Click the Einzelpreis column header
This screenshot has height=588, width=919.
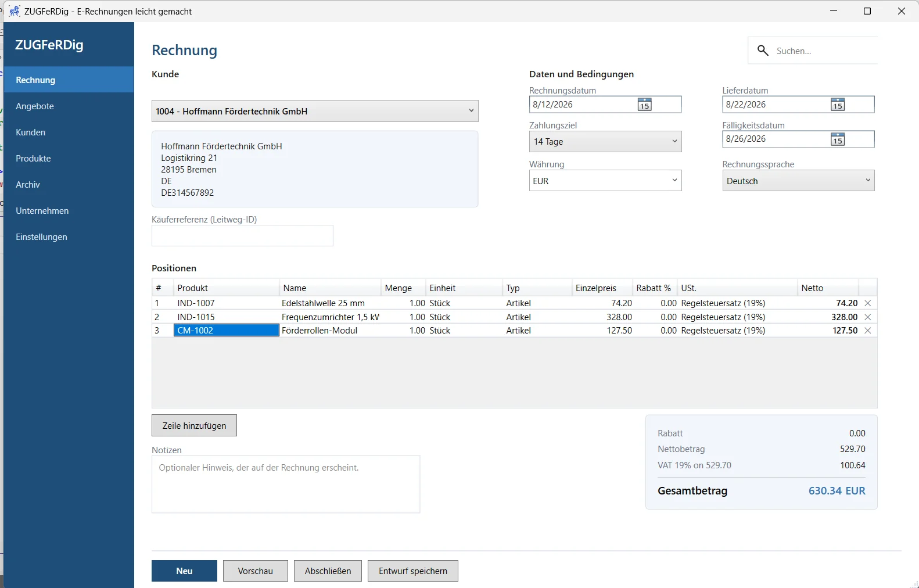[x=602, y=288]
